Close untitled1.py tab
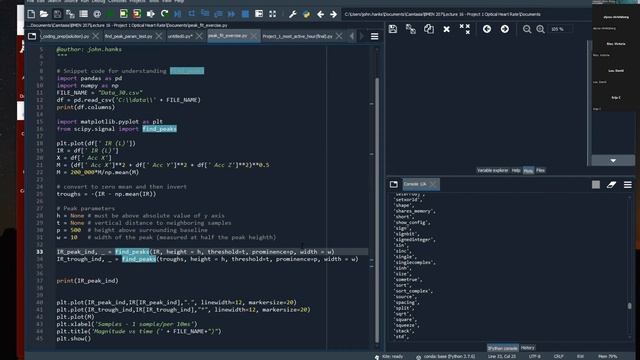This screenshot has width=640, height=360. (199, 36)
